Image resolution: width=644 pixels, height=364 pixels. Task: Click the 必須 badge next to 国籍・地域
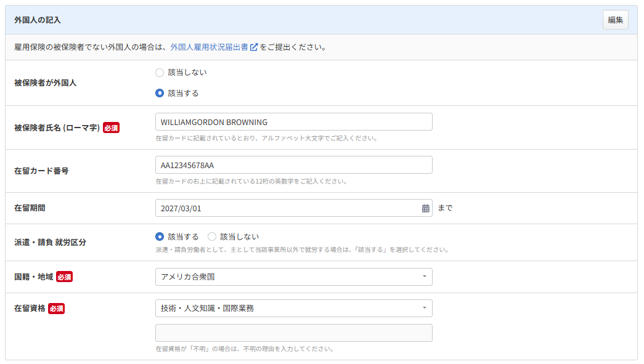pyautogui.click(x=65, y=277)
